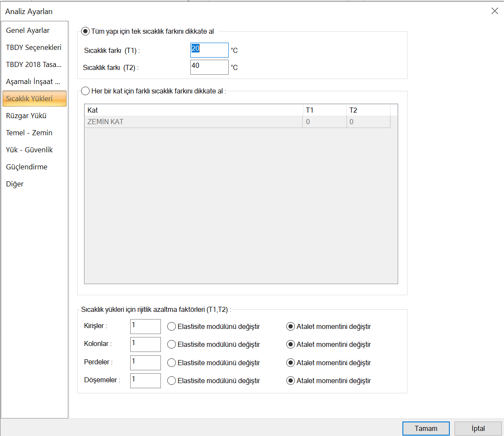Open the Diğer settings page
The height and width of the screenshot is (436, 504).
pyautogui.click(x=15, y=184)
